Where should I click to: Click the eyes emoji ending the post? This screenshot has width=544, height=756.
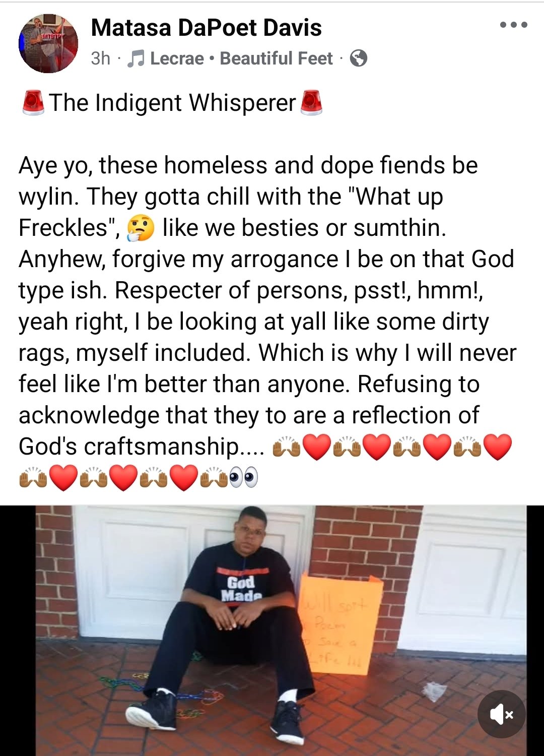pos(244,477)
